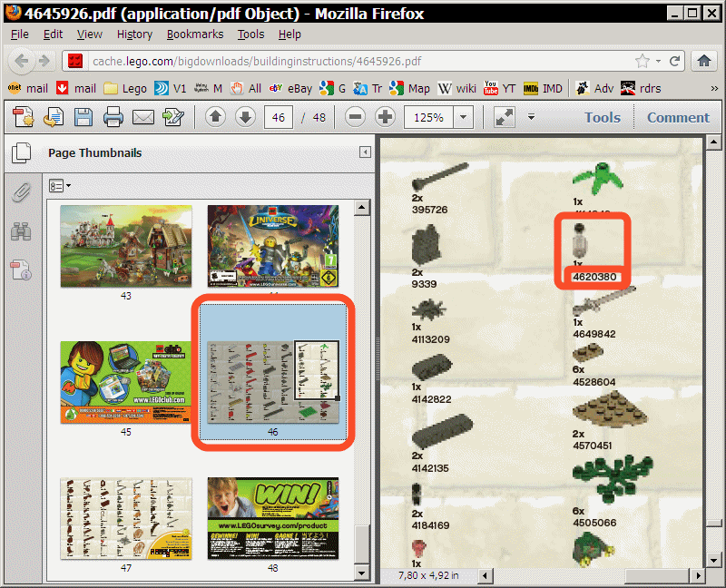726x588 pixels.
Task: Open the Page Thumbnails panel icon
Action: pos(21,152)
